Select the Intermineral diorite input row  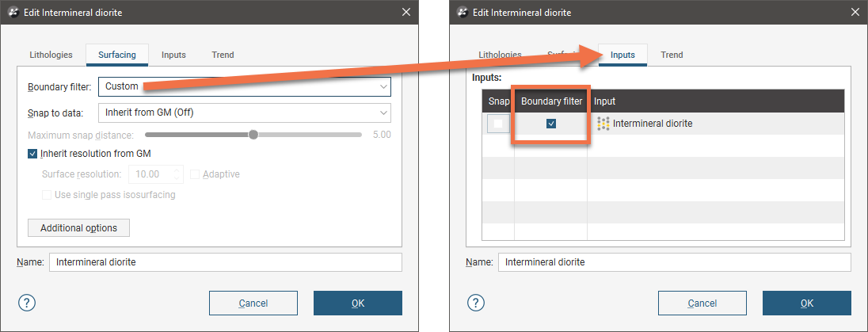663,124
